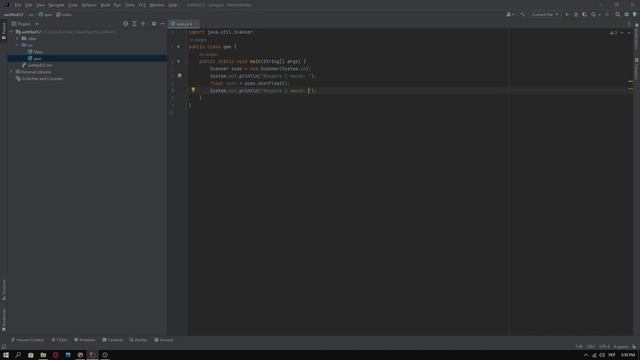This screenshot has width=640, height=360.
Task: Open the TODO tool window
Action: pos(60,340)
